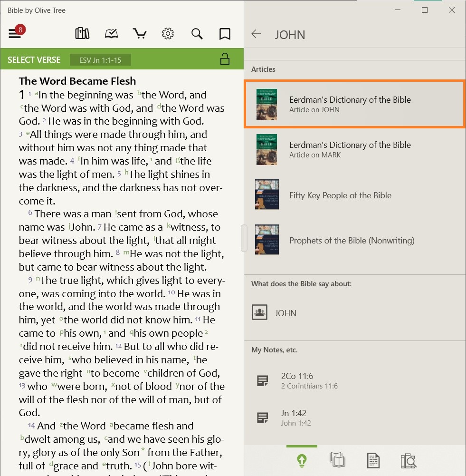Click the note icon for 2Co 11:6
The height and width of the screenshot is (476, 466).
tap(262, 381)
